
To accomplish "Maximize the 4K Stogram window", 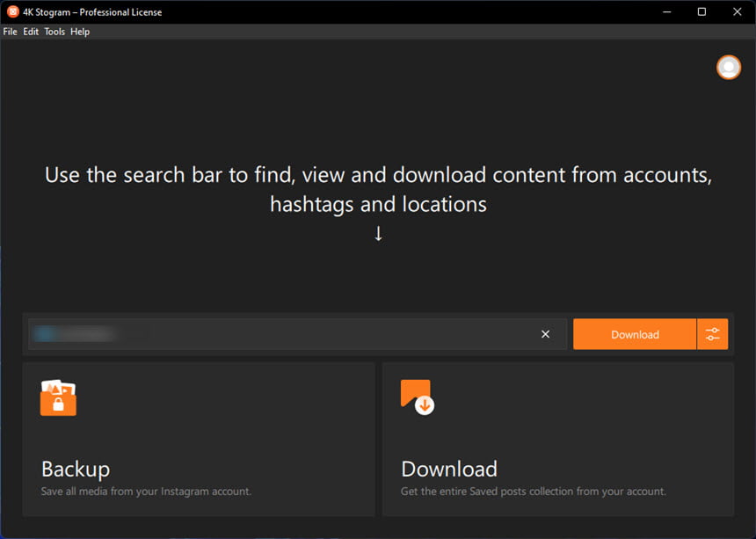I will click(702, 11).
